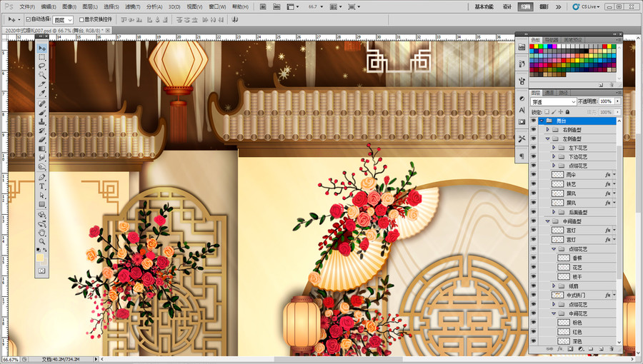Switch to the 摄影 workspace
This screenshot has height=364, width=643.
coord(544,7)
